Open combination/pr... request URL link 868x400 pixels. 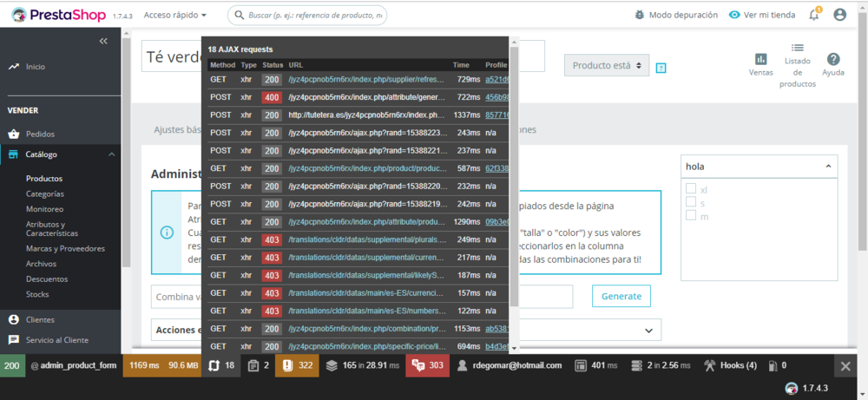pyautogui.click(x=366, y=328)
